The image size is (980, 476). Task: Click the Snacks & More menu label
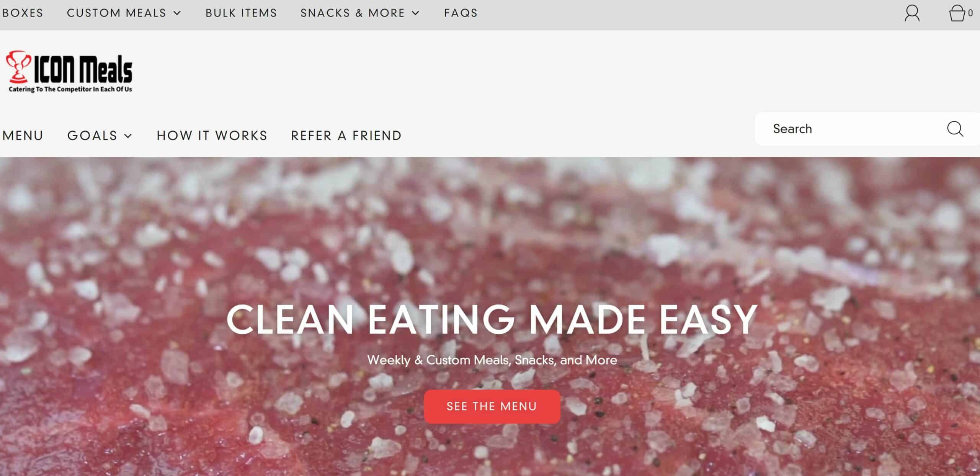353,13
